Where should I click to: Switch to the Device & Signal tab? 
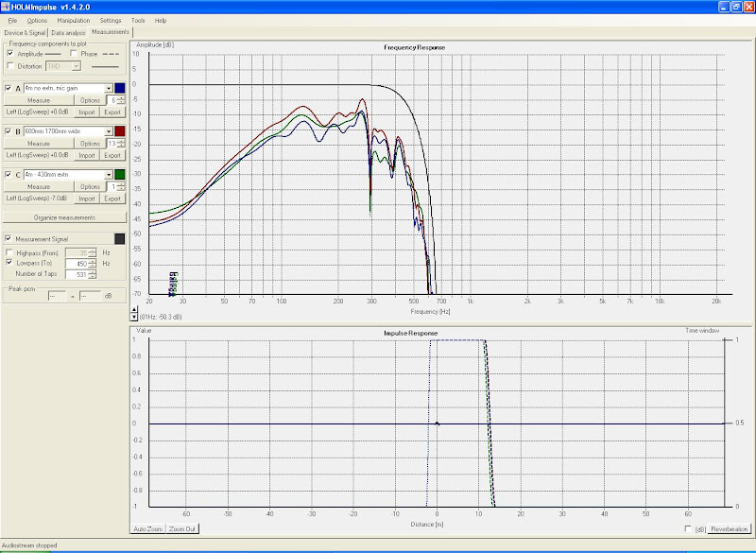tap(25, 33)
